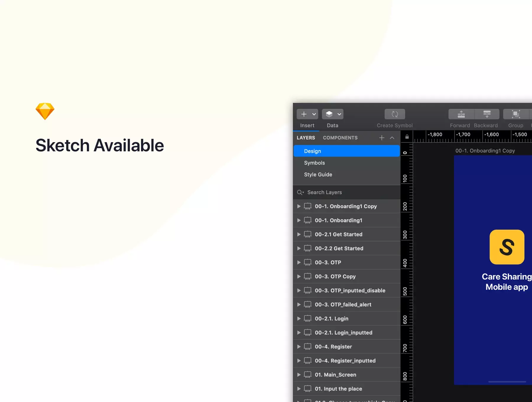Collapse the pages list chevron

392,138
